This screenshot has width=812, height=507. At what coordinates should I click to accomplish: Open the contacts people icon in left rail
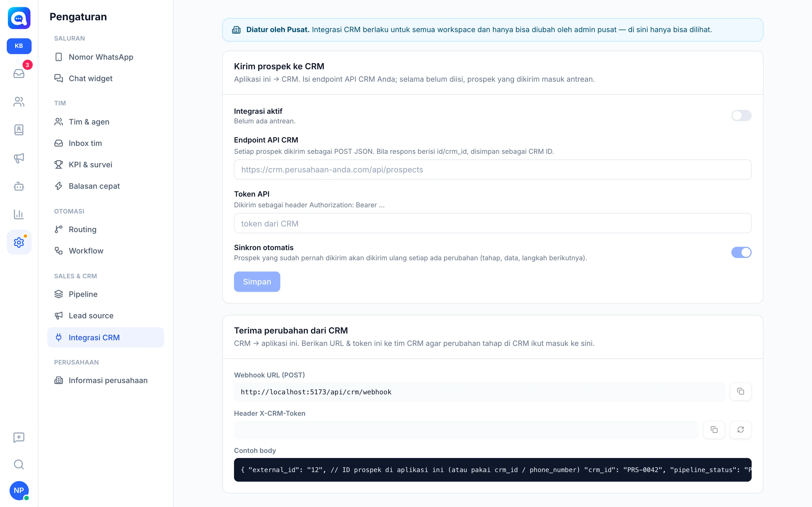[x=19, y=102]
